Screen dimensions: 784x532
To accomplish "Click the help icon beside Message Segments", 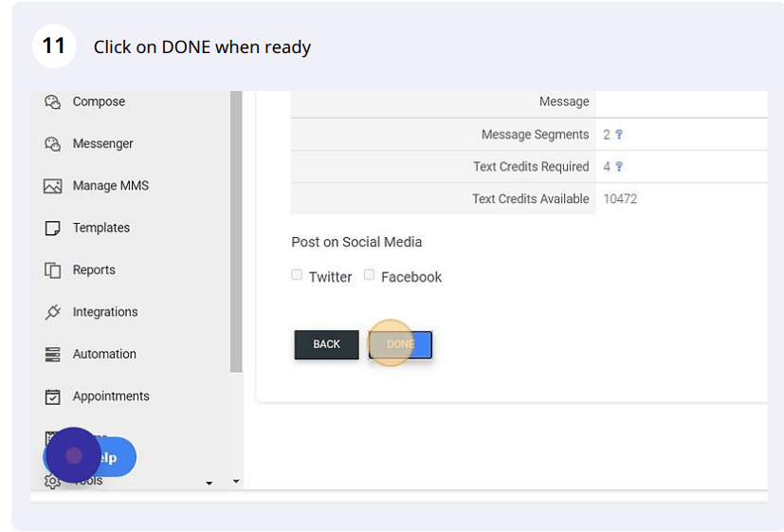I will [x=619, y=135].
